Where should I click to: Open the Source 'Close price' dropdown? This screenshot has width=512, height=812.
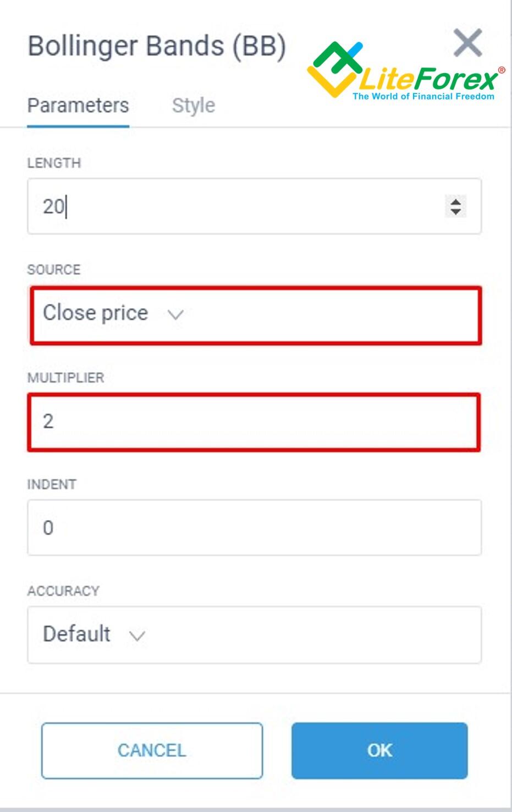pyautogui.click(x=255, y=315)
